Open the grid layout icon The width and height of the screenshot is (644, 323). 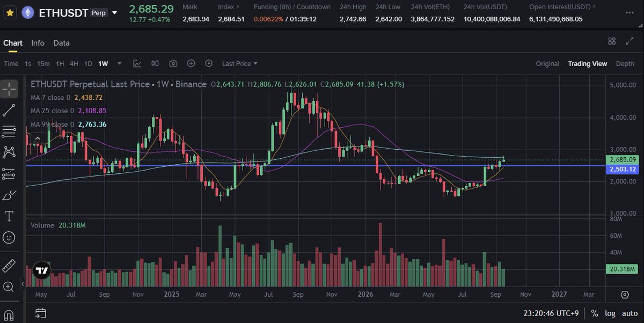click(612, 41)
